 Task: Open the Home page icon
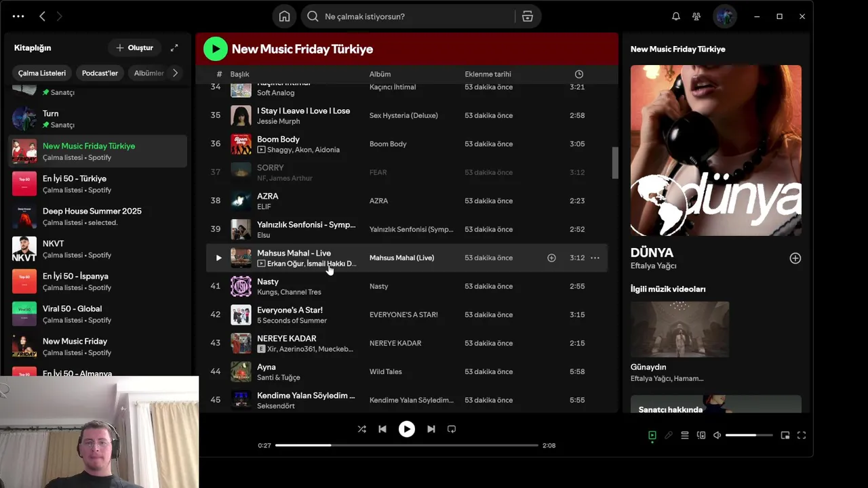(x=284, y=16)
